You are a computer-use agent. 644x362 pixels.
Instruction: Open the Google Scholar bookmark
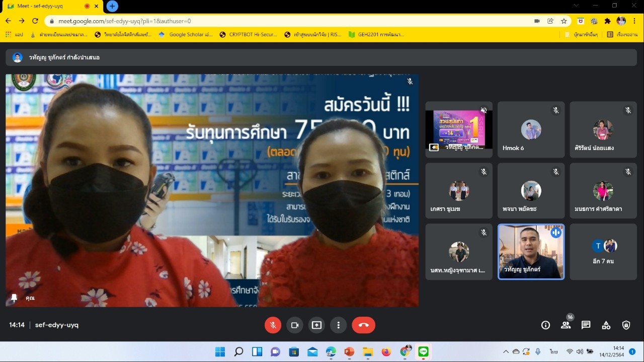(186, 35)
